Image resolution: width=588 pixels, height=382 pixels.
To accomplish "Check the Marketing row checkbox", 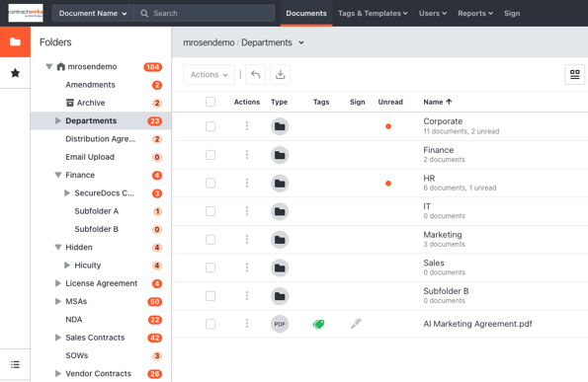I will (x=210, y=240).
